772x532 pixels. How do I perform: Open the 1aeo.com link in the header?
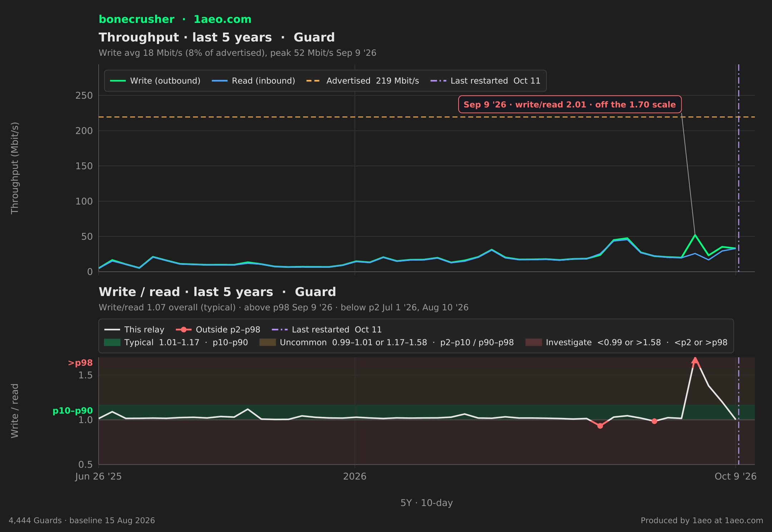[222, 19]
